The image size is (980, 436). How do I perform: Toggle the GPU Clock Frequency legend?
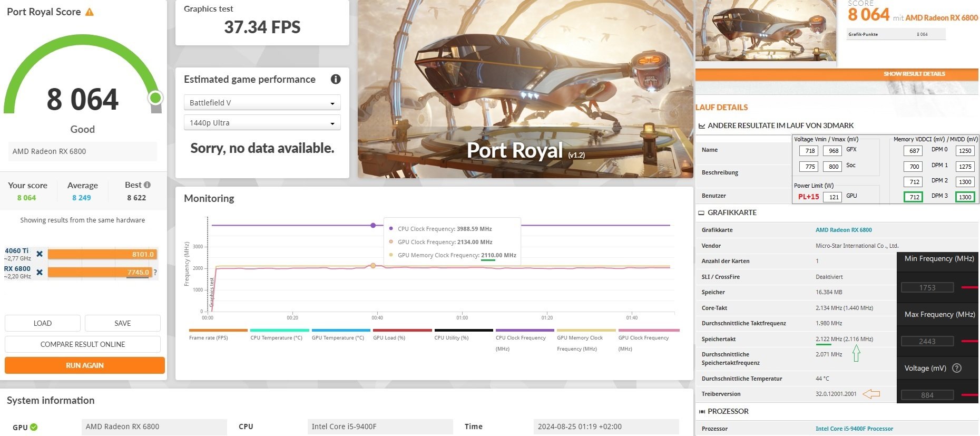(648, 341)
